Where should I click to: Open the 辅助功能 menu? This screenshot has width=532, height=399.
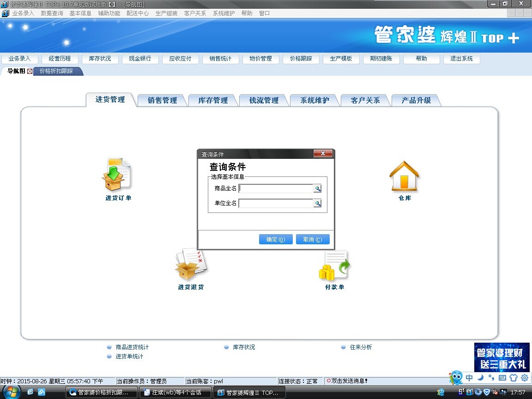pos(109,13)
